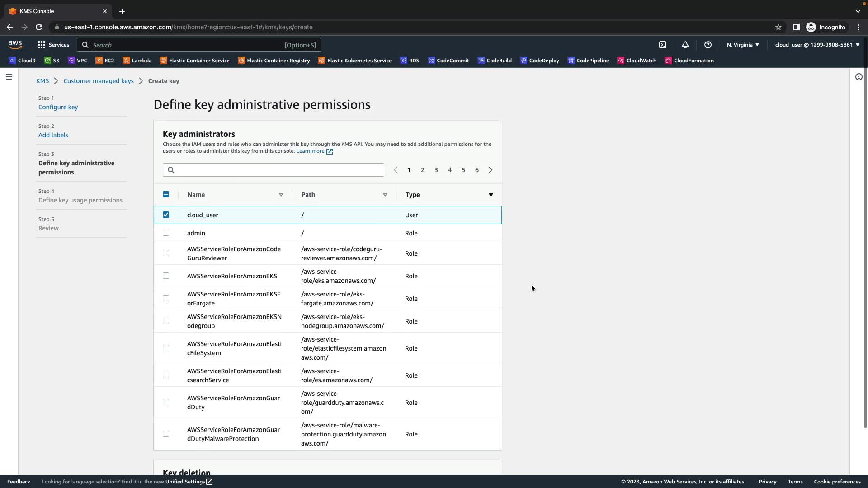
Task: Open the CloudWatch shortcut in favorites bar
Action: (x=637, y=61)
